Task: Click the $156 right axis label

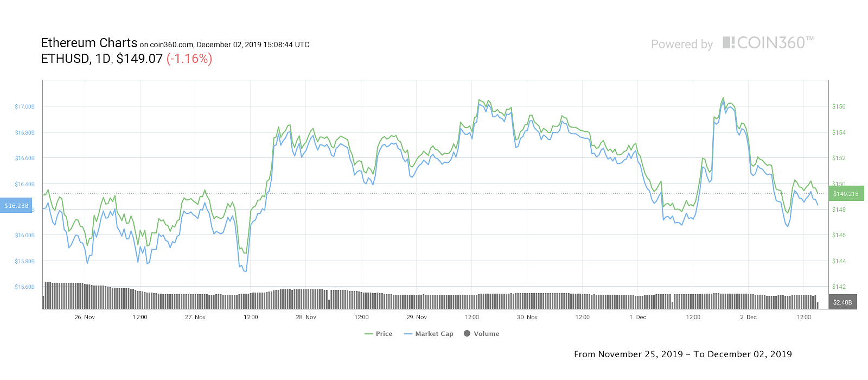Action: point(839,107)
